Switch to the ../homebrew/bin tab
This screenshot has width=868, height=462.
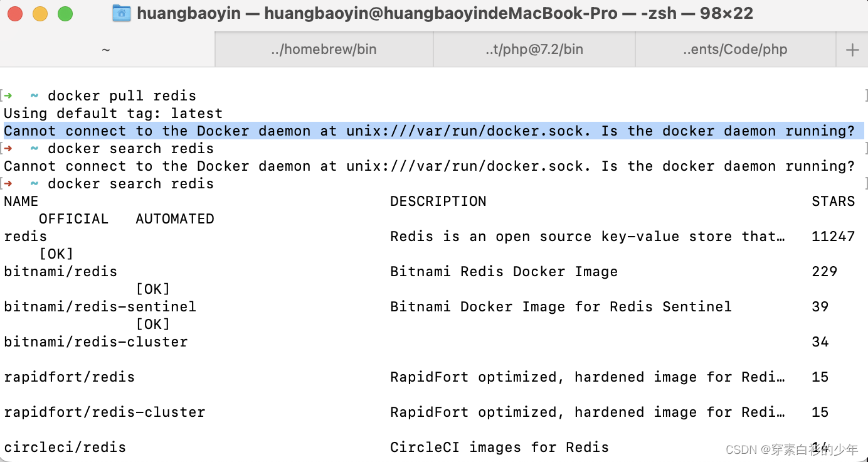tap(324, 49)
